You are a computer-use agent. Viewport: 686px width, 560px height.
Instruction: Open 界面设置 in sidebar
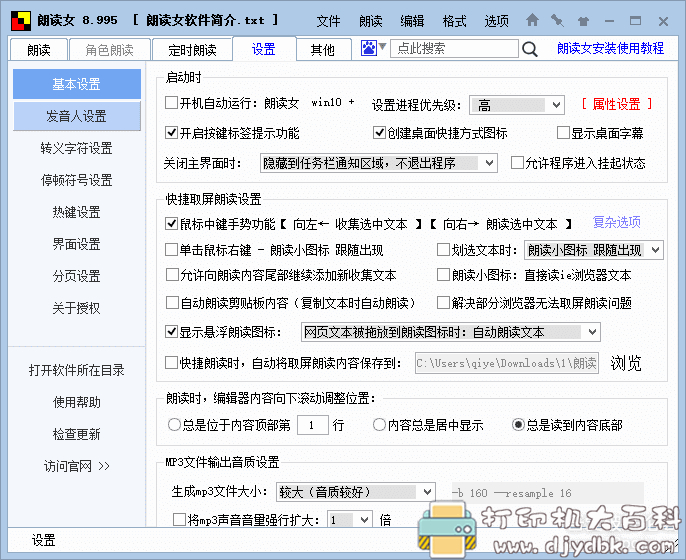coord(77,244)
